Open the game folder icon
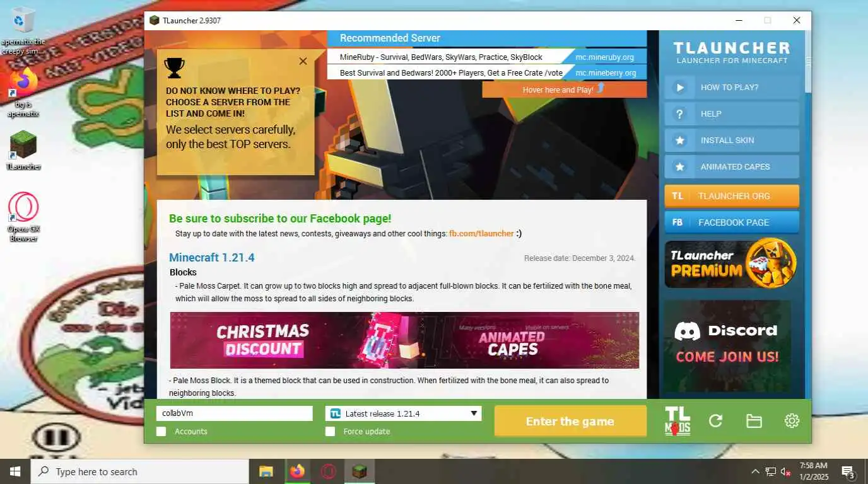Viewport: 868px width, 484px height. [754, 421]
